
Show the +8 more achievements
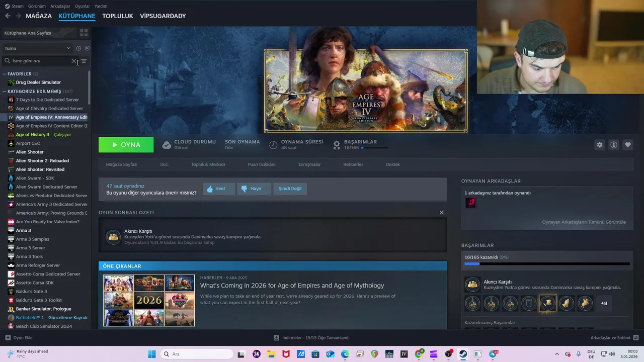coord(604,303)
